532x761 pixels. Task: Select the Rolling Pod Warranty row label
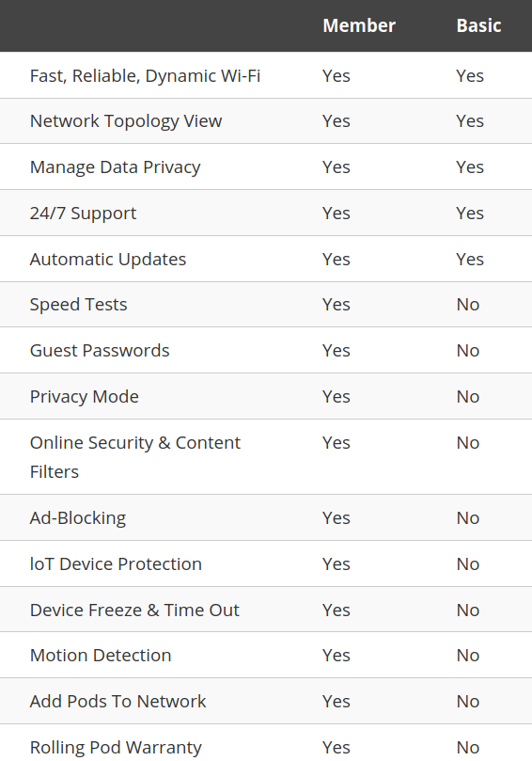click(116, 748)
